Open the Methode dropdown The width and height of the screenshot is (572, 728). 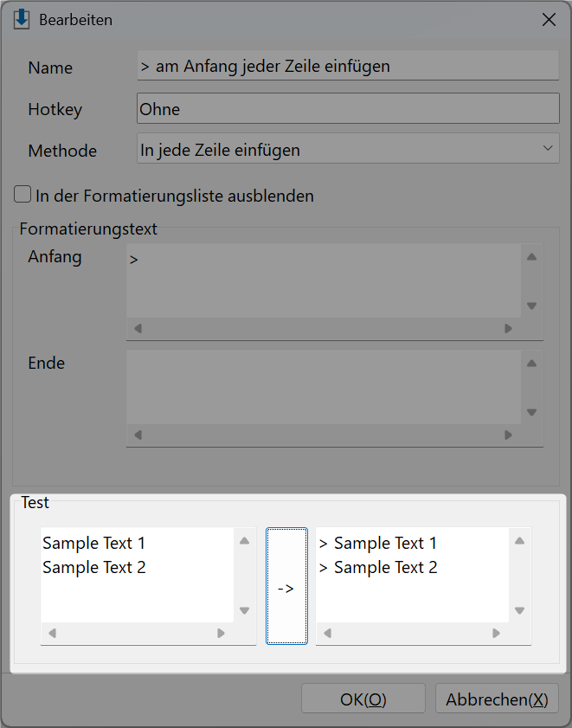348,149
